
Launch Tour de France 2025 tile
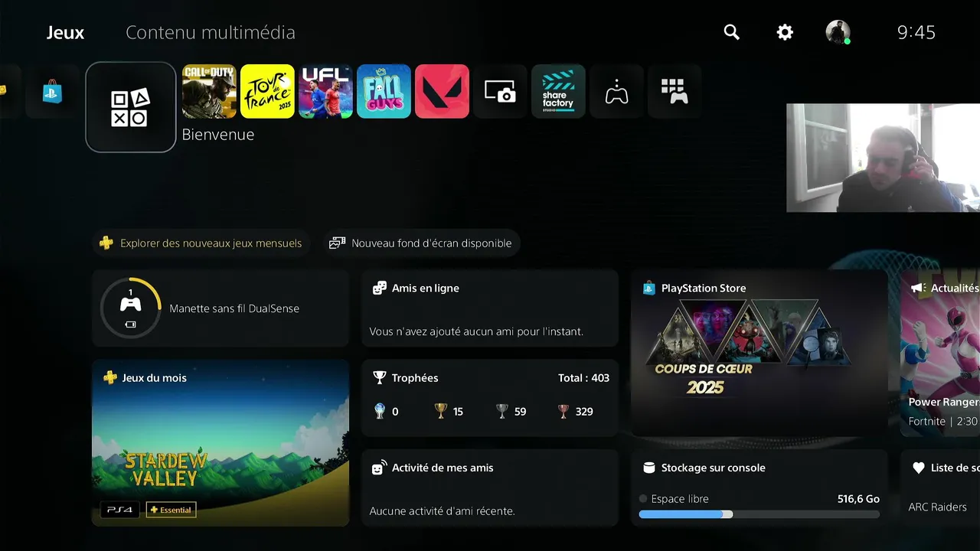(x=267, y=91)
